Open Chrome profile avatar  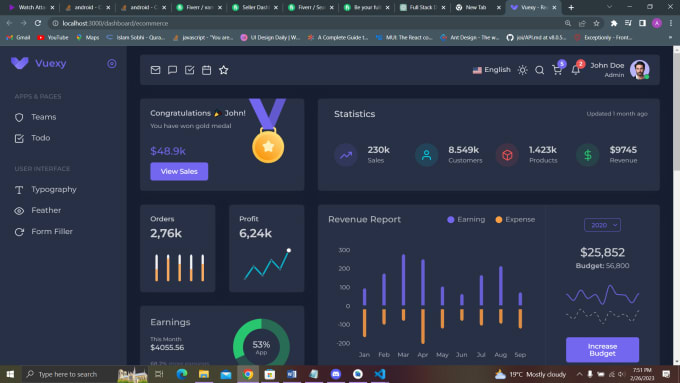[657, 23]
